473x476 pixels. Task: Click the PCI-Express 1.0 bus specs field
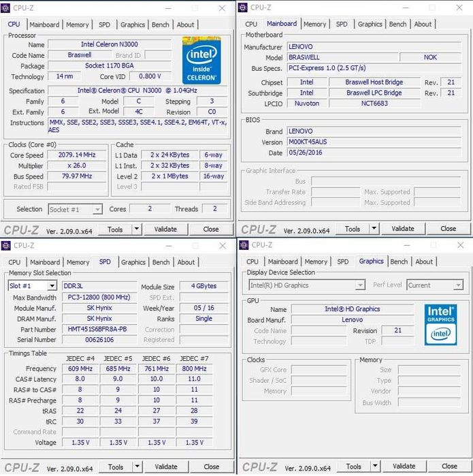coord(374,68)
